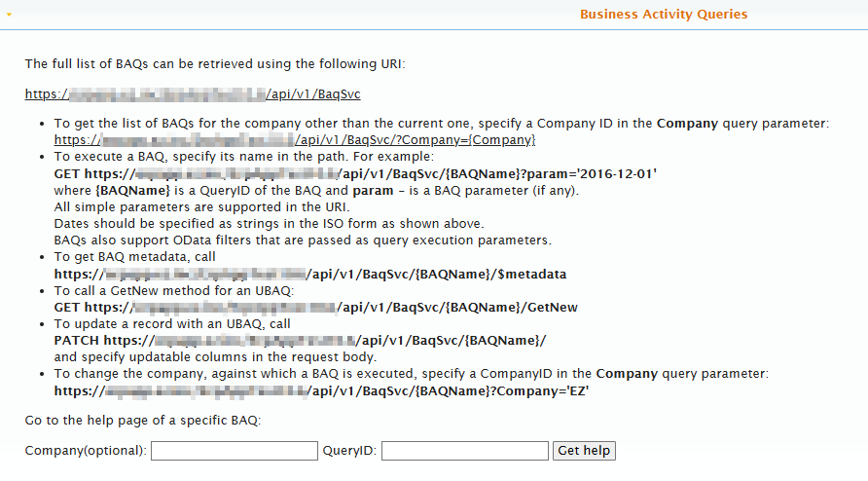Open the /api/v1/BaqSvc full list link
Viewport: 868px width, 481px height.
click(x=193, y=94)
